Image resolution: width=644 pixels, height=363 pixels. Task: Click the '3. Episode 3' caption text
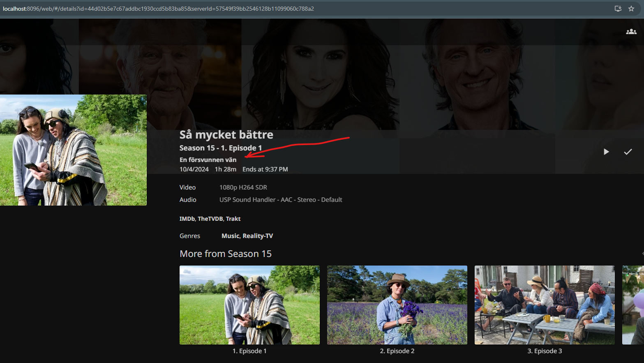pos(545,351)
